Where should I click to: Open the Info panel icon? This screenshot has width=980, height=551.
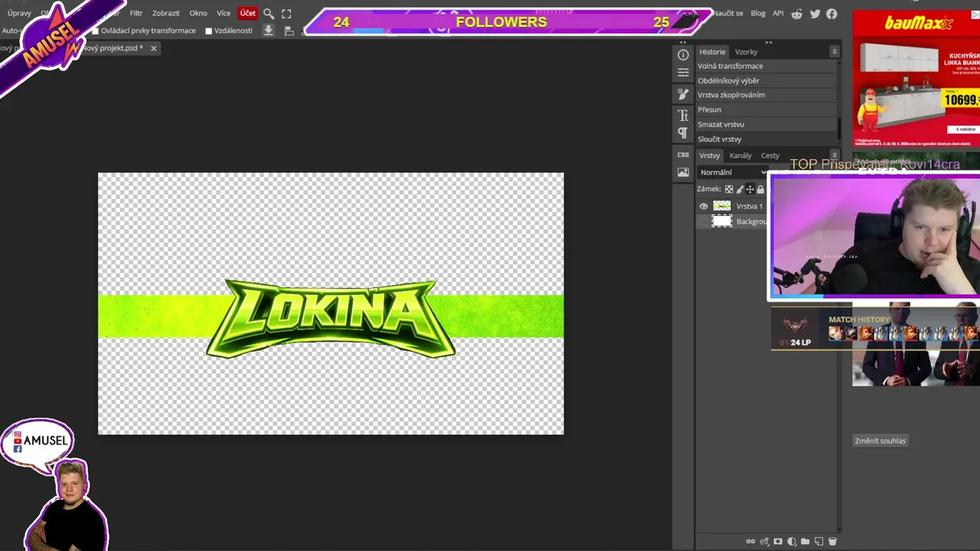(x=683, y=55)
